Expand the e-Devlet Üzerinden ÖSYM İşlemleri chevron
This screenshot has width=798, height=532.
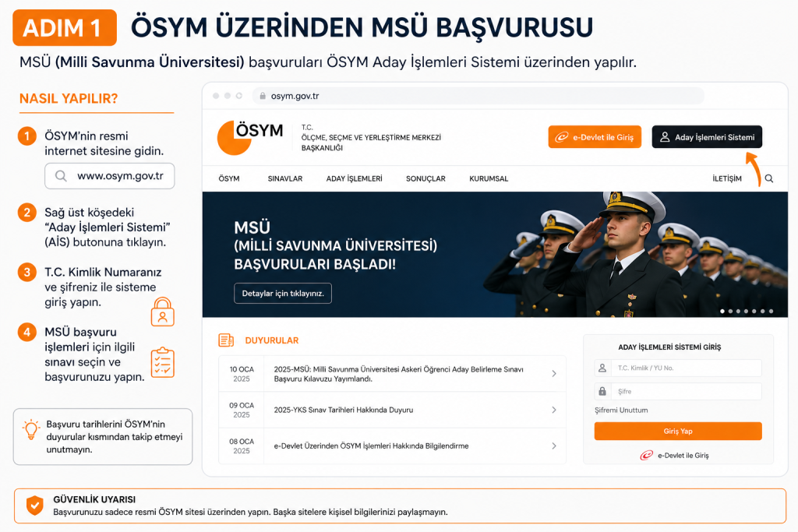tap(554, 446)
